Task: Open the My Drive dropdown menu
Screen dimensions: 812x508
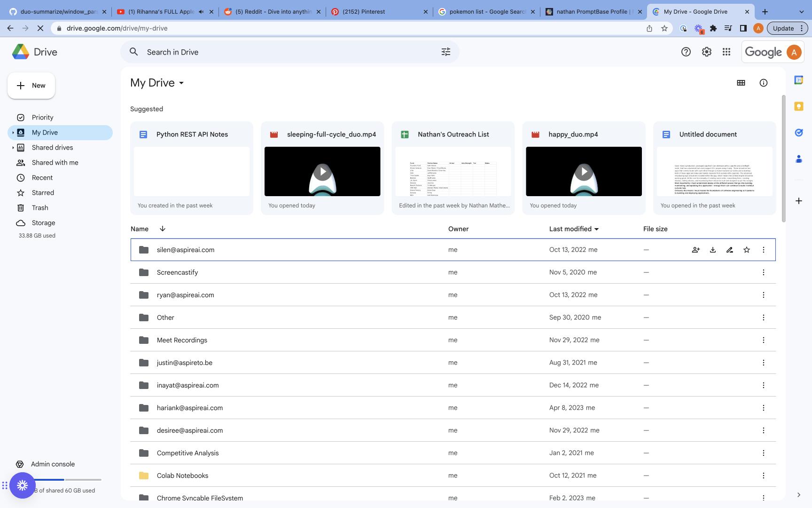Action: click(182, 83)
